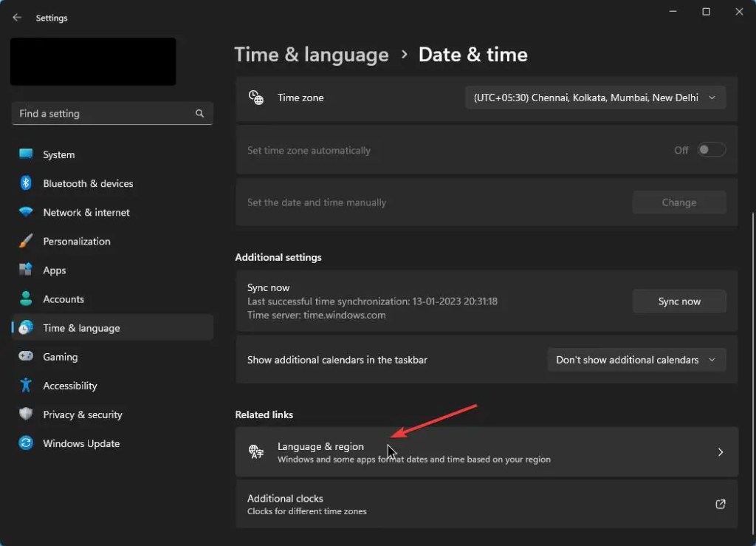
Task: Click the Privacy & security shield icon
Action: coord(26,414)
